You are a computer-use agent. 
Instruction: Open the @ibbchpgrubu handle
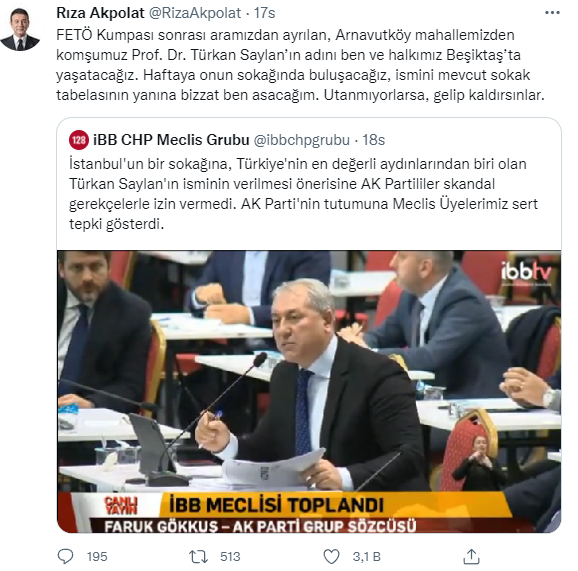coord(302,140)
